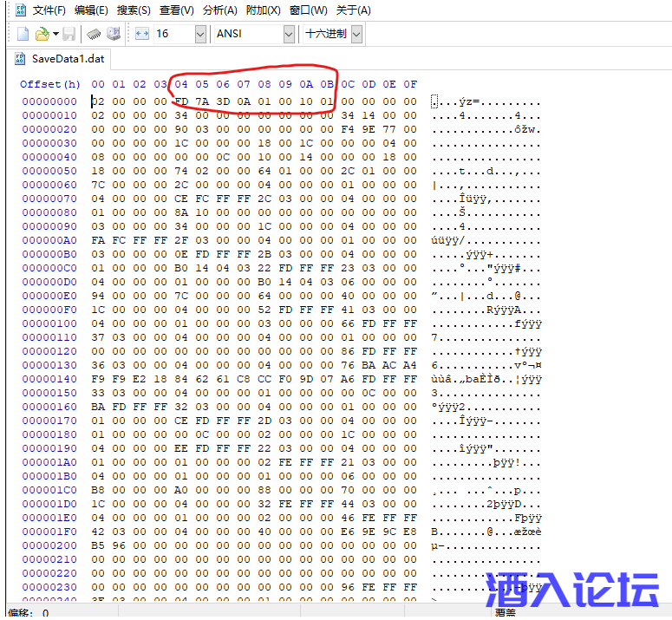This screenshot has width=672, height=620.
Task: Click byte 7C in row 00000060
Action: click(x=98, y=185)
